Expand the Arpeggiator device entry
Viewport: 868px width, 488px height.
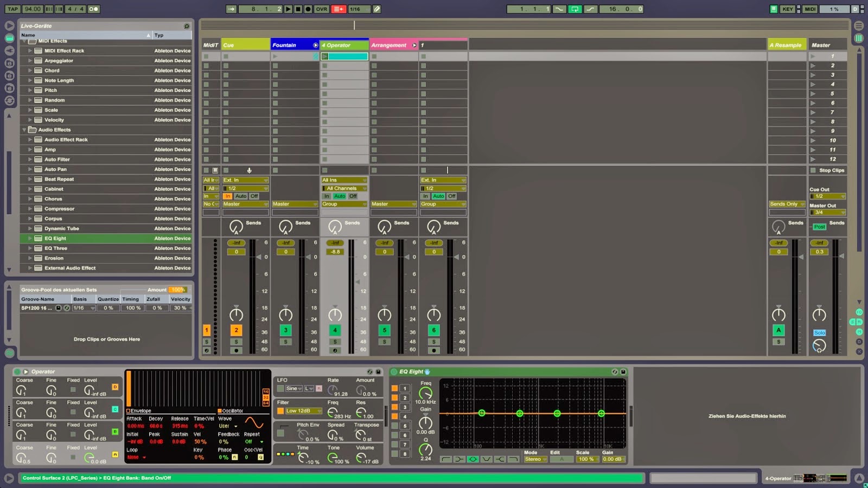[x=30, y=60]
